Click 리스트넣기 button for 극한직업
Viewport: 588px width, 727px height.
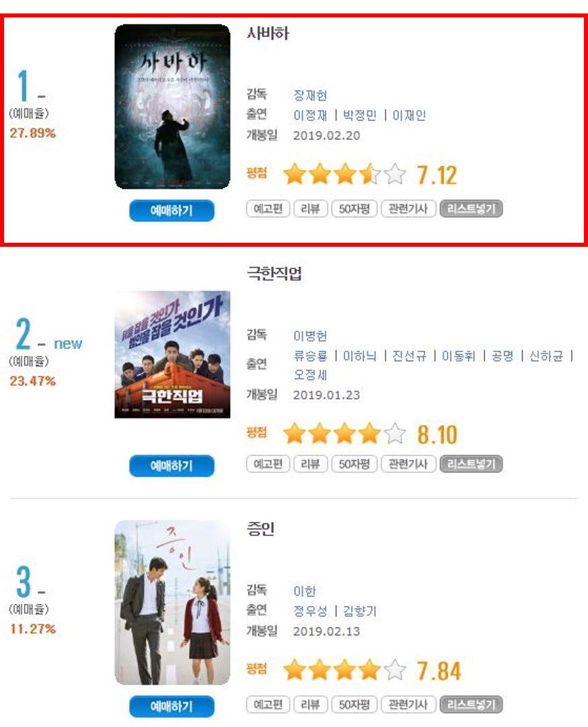[471, 463]
